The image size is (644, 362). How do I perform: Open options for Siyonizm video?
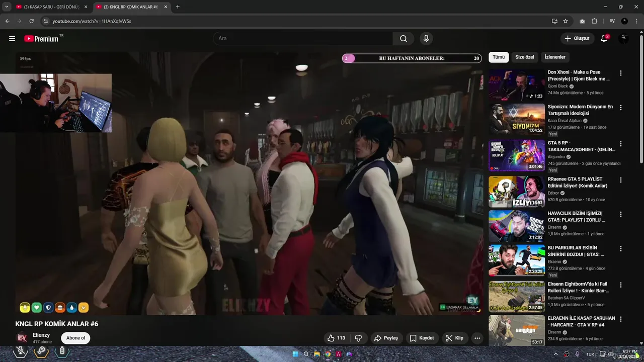tap(620, 108)
